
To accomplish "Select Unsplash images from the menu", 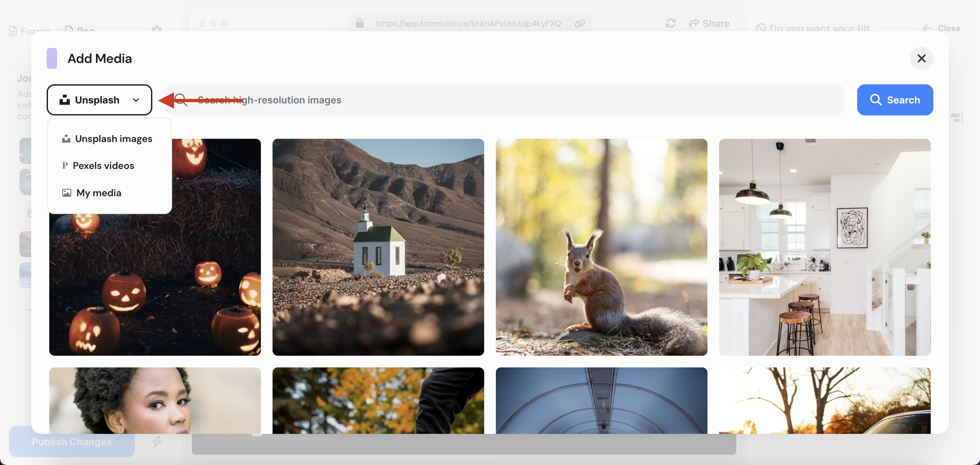I will point(113,138).
